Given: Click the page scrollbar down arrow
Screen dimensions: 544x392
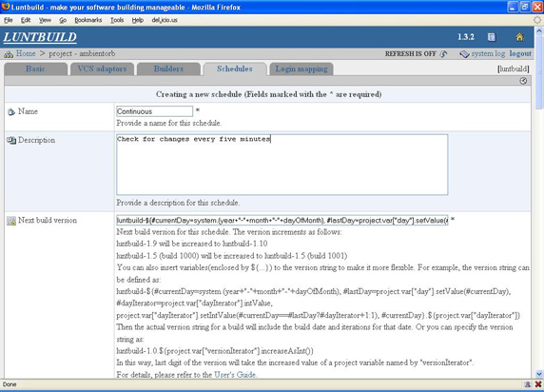Looking at the screenshot, I should tap(539, 374).
